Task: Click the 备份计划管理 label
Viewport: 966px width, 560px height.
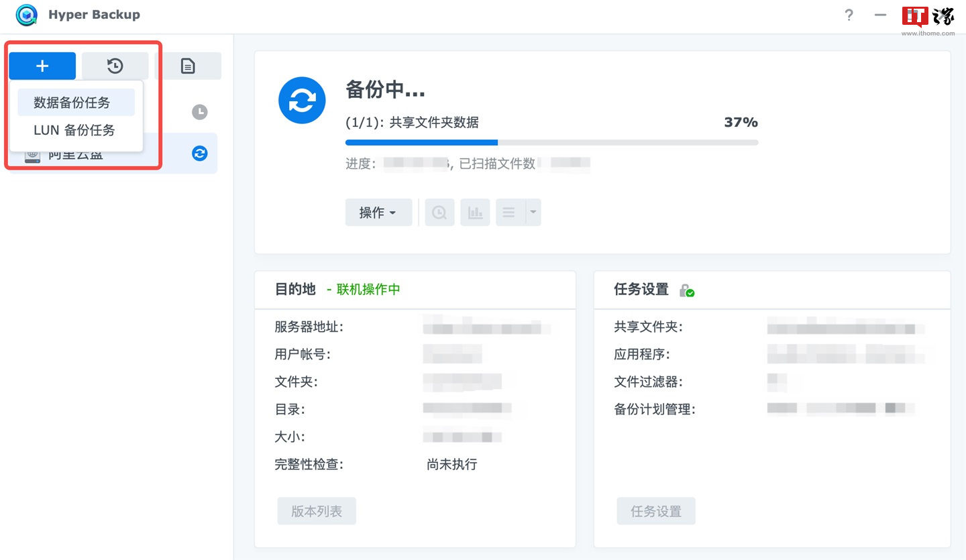Action: pos(655,409)
